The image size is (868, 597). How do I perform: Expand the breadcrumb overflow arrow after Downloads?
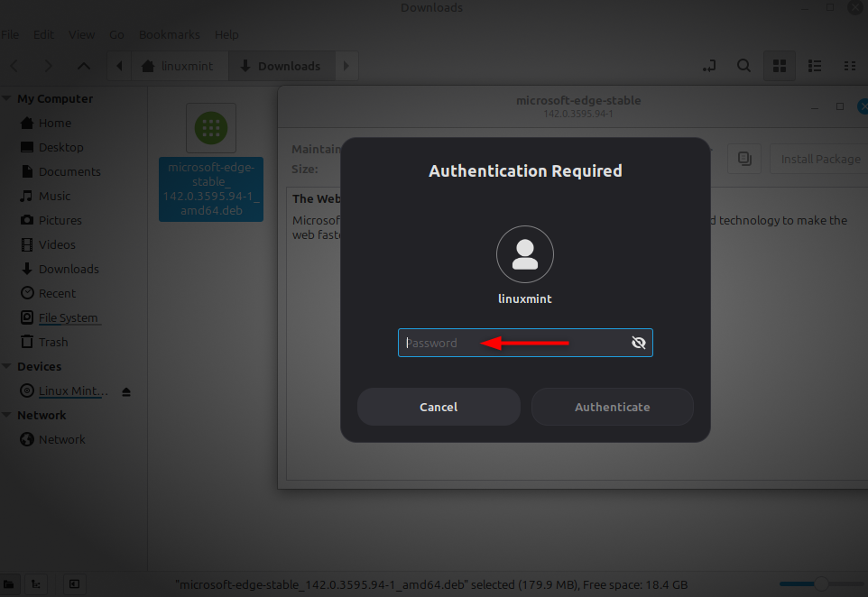[346, 65]
